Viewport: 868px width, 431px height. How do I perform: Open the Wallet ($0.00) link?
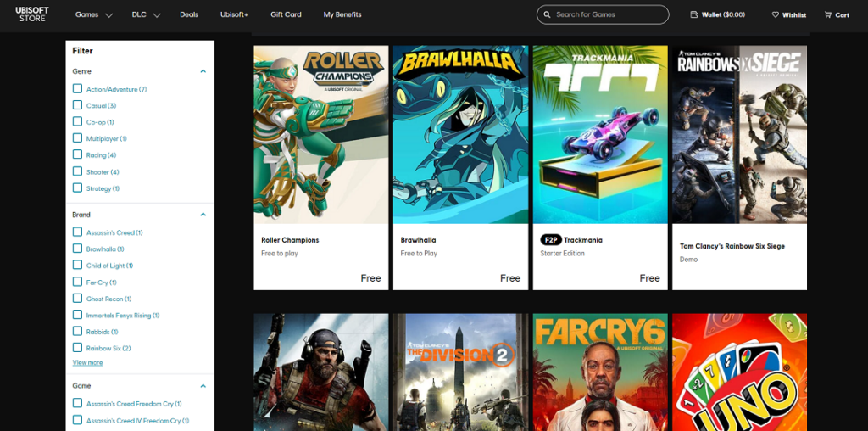pos(717,15)
